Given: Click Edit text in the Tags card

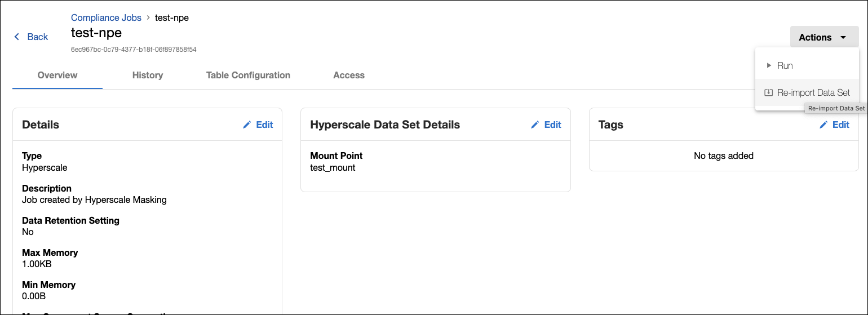Looking at the screenshot, I should pyautogui.click(x=841, y=125).
